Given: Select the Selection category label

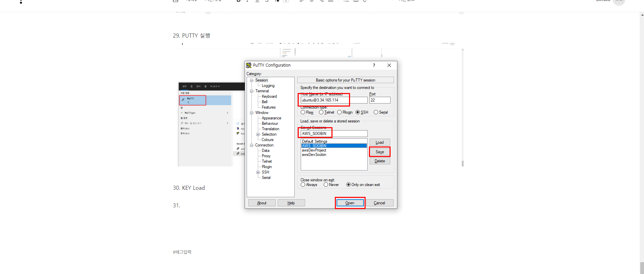Looking at the screenshot, I should click(x=269, y=134).
